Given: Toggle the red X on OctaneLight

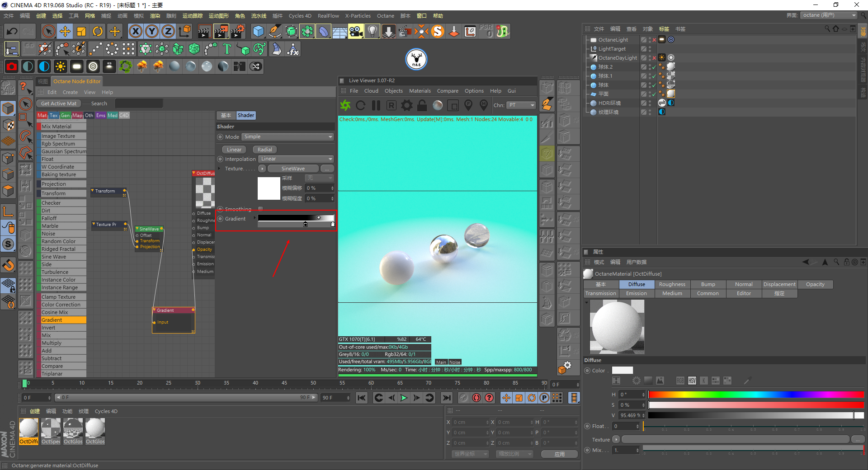Looking at the screenshot, I should click(654, 40).
